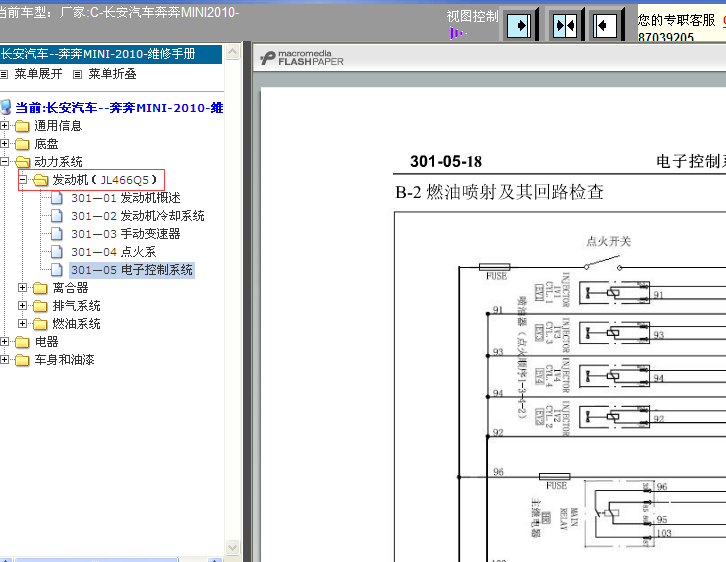The height and width of the screenshot is (562, 726).
Task: Click the icon beside 菜单折叠
Action: tap(77, 74)
